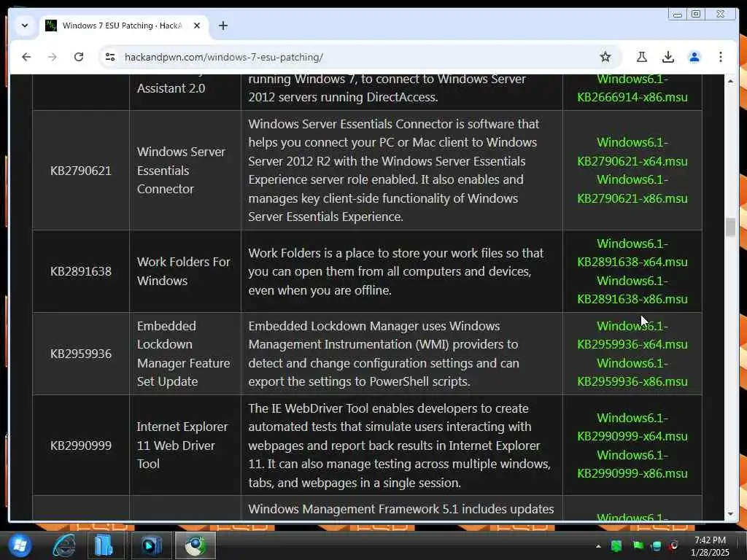Click the network tray icon

[x=656, y=545]
